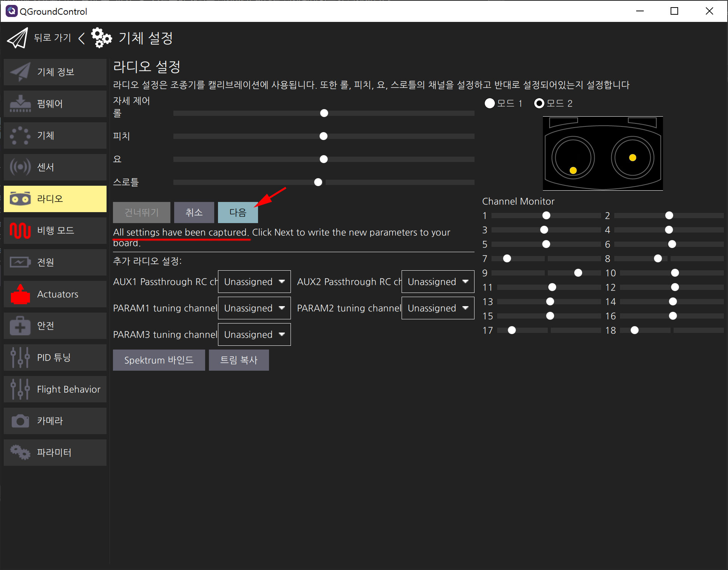Screen dimensions: 728x570
Task: Expand the PARAM2 tuning channel dropdown
Action: 437,308
